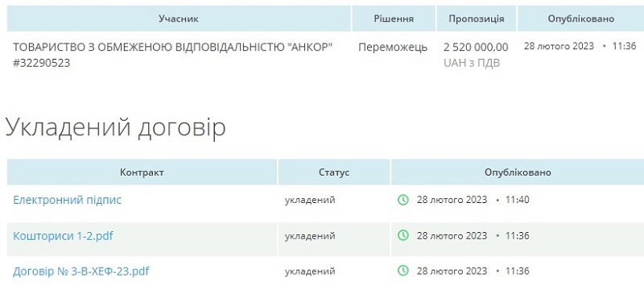Click the Пропозиція column header
Viewport: 644px width, 290px height.
(477, 19)
